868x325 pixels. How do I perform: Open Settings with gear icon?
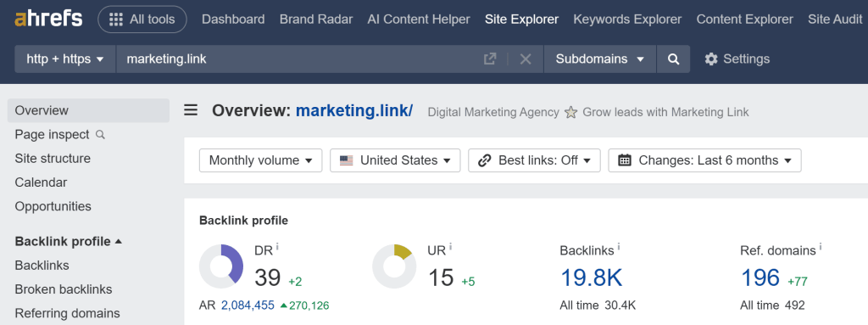point(737,59)
